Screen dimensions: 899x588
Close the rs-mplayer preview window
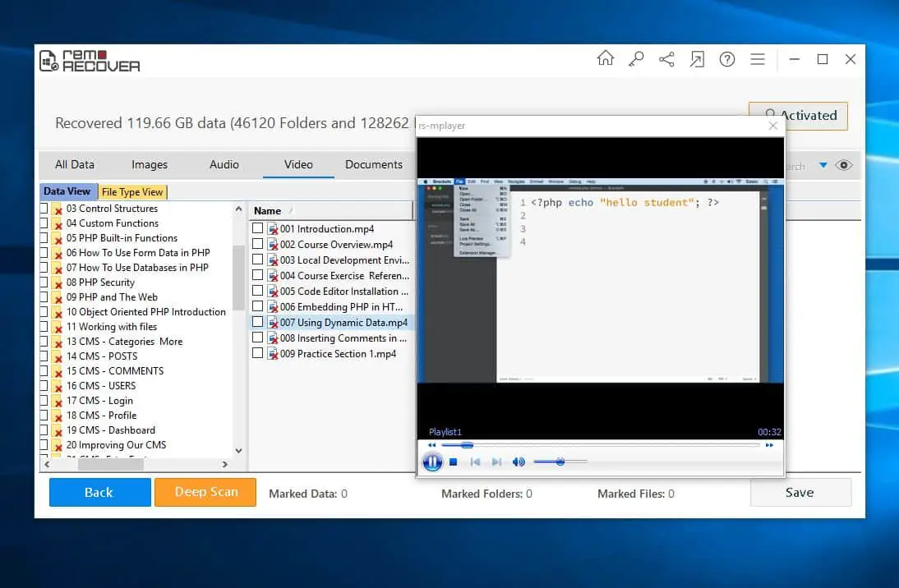coord(773,126)
